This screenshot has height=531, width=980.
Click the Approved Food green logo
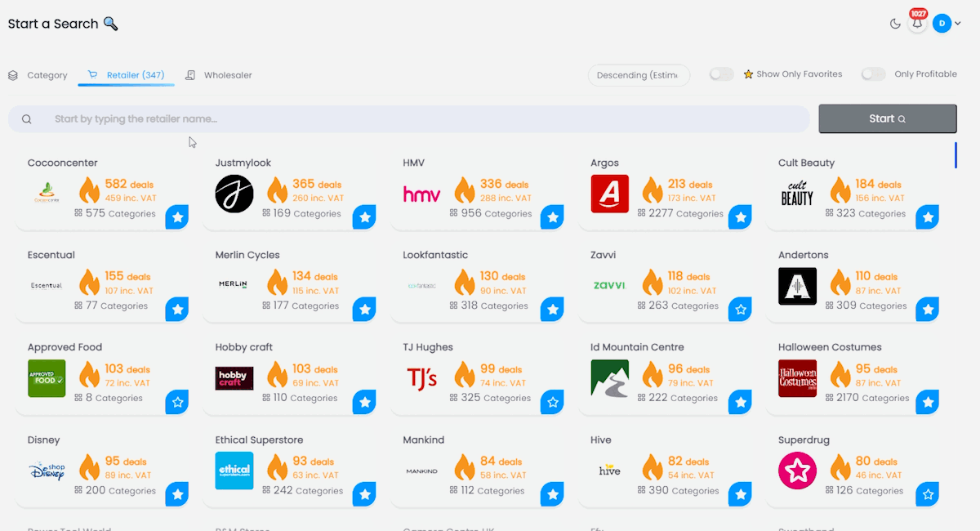point(47,378)
